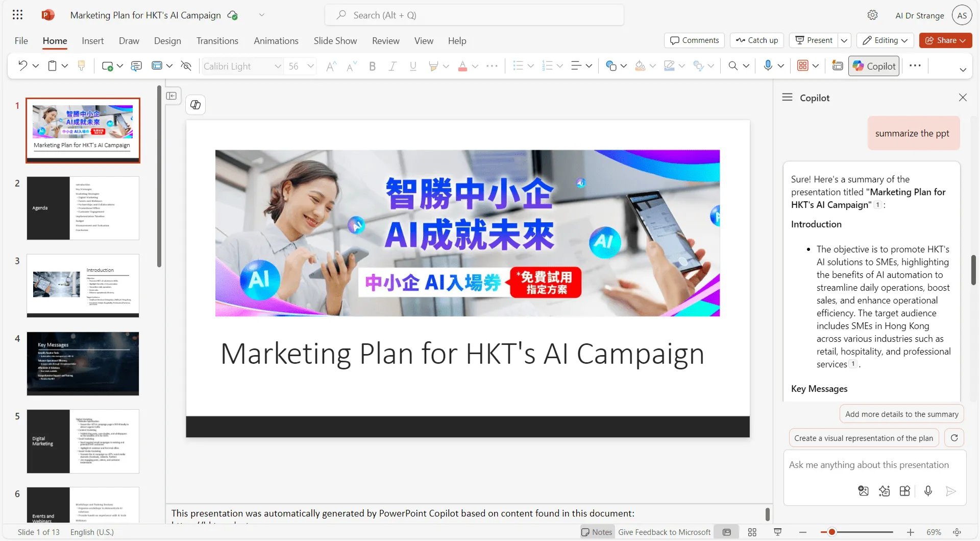Activate the Format Painter brush
The width and height of the screenshot is (980, 541).
(x=81, y=65)
